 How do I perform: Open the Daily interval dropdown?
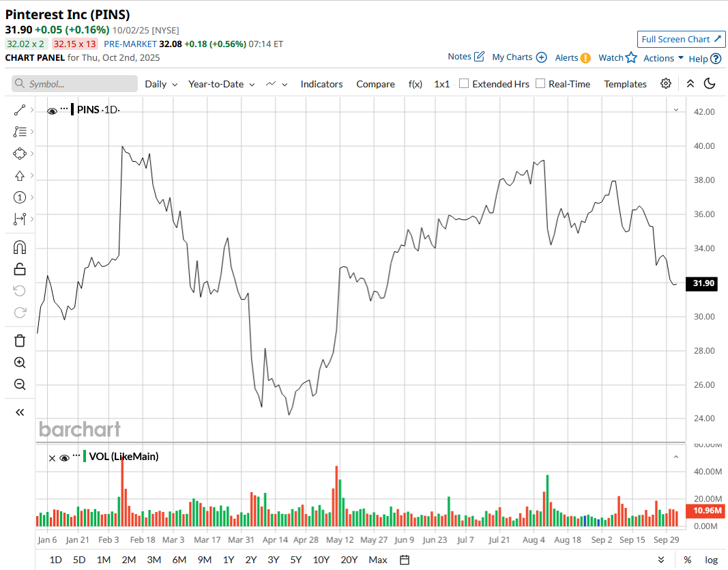pos(161,84)
